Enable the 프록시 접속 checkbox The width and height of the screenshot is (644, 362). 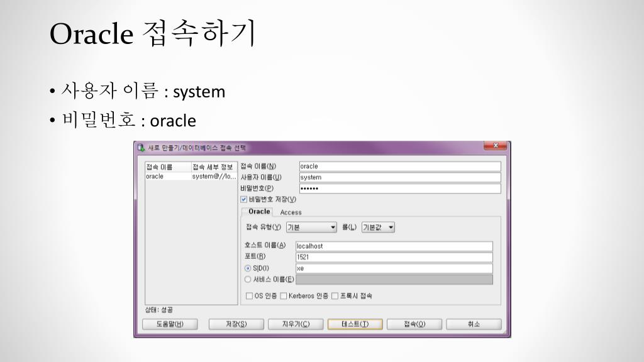(x=335, y=296)
